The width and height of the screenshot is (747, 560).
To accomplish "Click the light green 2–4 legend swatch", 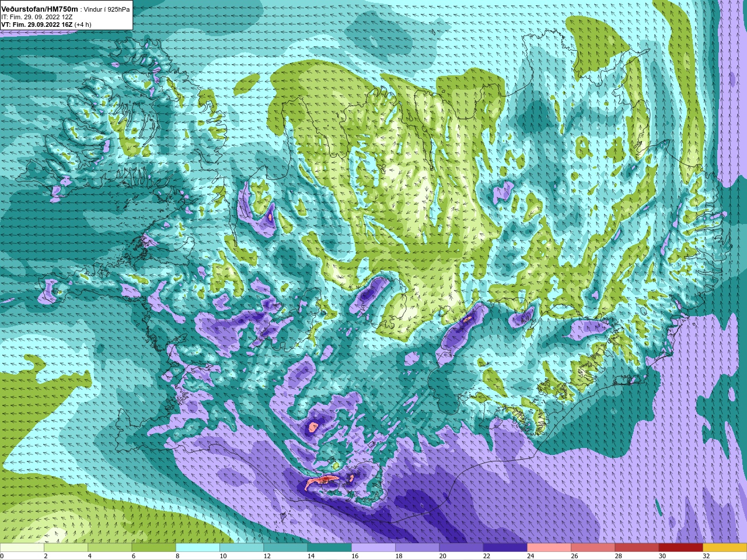I will pos(66,548).
